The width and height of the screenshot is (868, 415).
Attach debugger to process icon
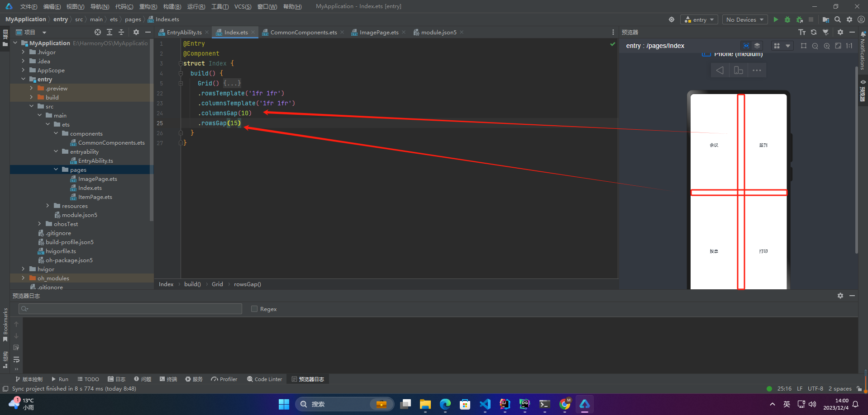(x=800, y=19)
